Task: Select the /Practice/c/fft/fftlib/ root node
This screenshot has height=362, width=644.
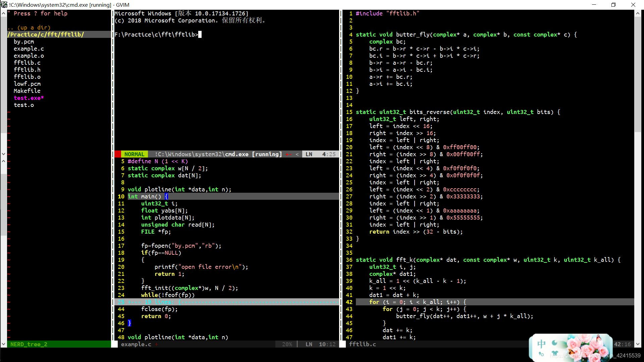Action: (46, 35)
